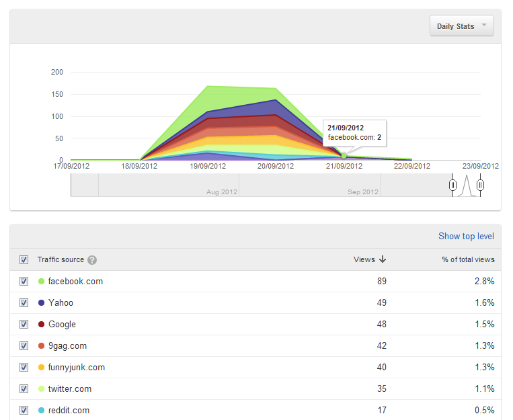Click the 20/09/2012 axis date label

pos(276,166)
